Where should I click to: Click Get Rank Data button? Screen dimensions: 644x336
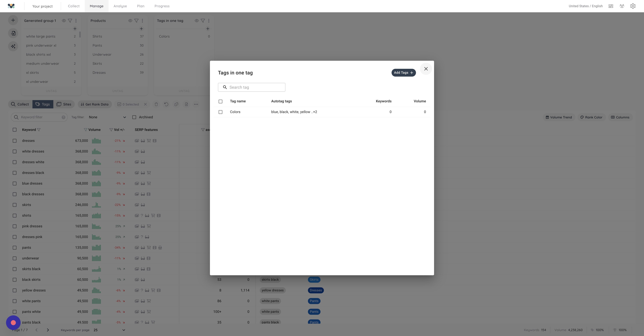pos(94,104)
